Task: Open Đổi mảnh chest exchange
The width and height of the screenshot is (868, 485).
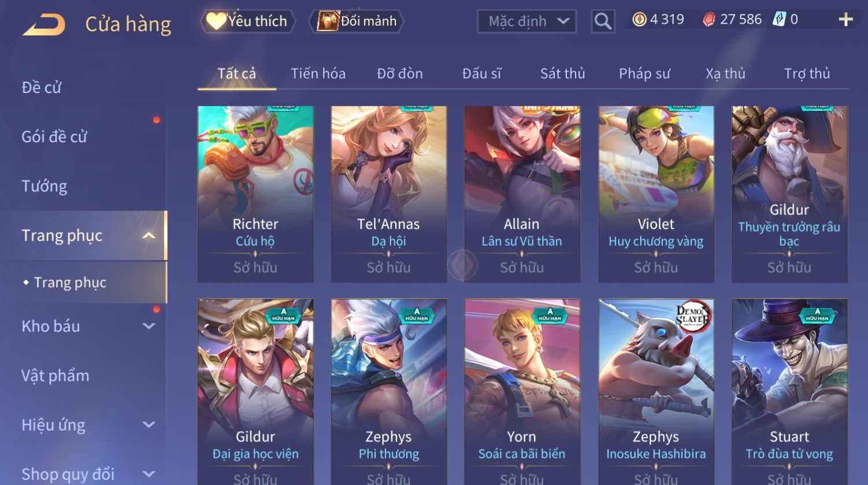Action: (357, 21)
